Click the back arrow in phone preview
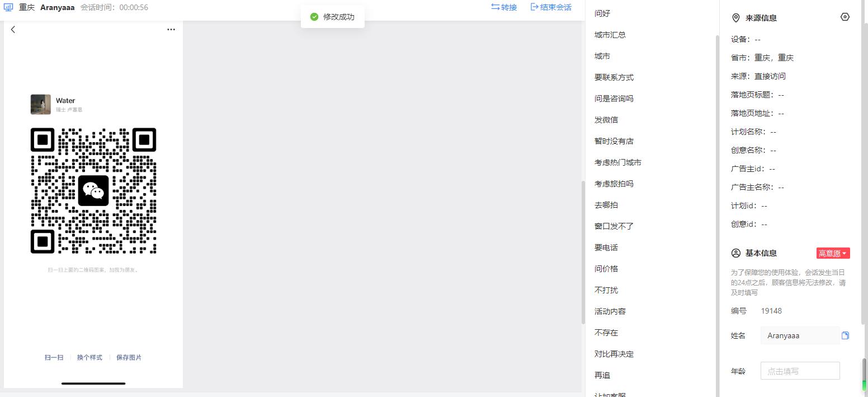 point(13,30)
